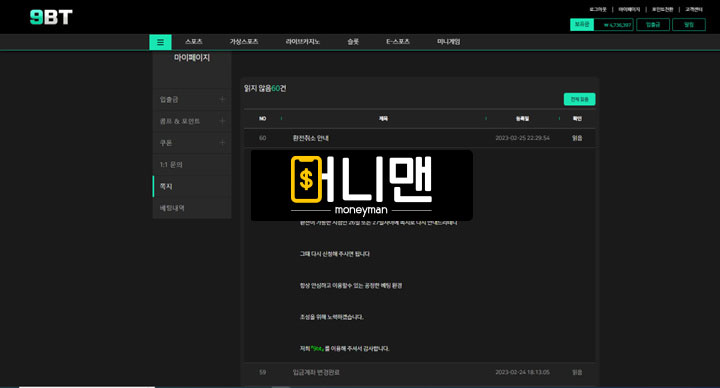Expand the 콤프 & 포인트 sidebar section
This screenshot has width=720, height=388.
coord(192,121)
